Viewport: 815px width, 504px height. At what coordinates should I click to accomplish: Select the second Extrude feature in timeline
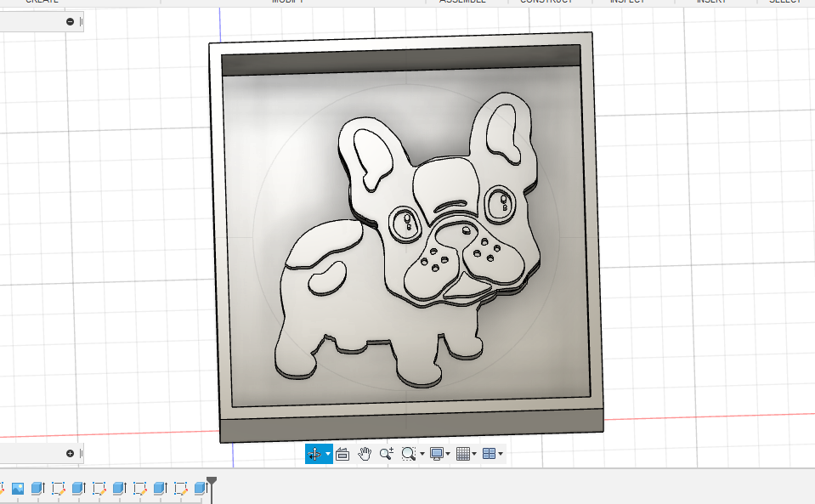point(78,489)
